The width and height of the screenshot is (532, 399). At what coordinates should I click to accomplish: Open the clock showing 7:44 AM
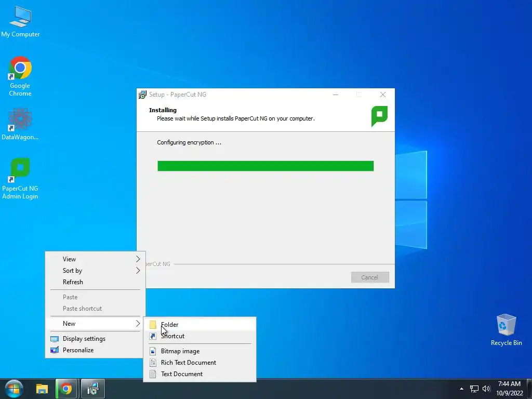(x=509, y=384)
